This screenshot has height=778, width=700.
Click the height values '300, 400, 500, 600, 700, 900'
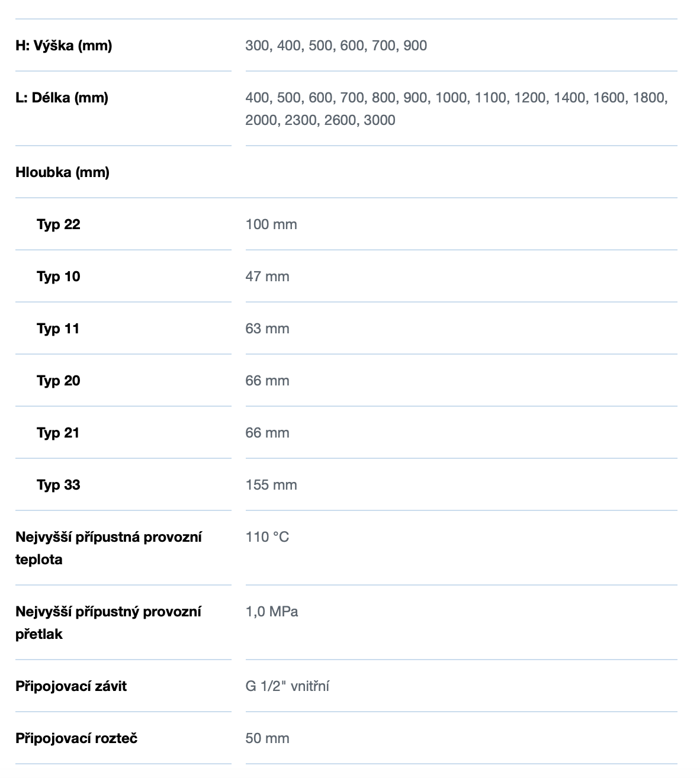336,46
